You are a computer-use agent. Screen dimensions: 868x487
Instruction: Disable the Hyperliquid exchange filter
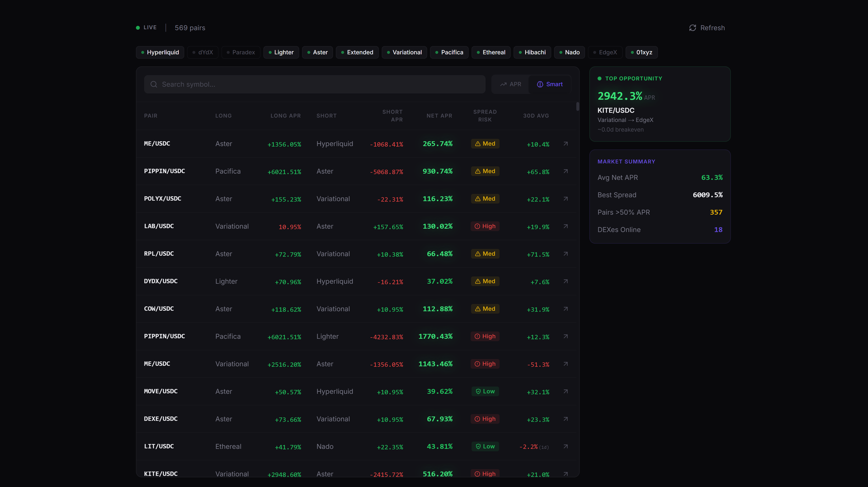click(160, 52)
